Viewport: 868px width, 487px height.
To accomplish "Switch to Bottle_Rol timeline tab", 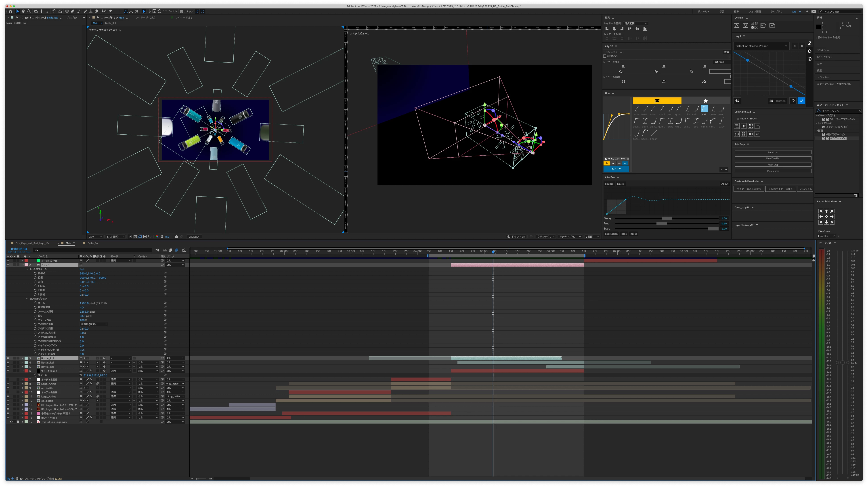I will 93,243.
